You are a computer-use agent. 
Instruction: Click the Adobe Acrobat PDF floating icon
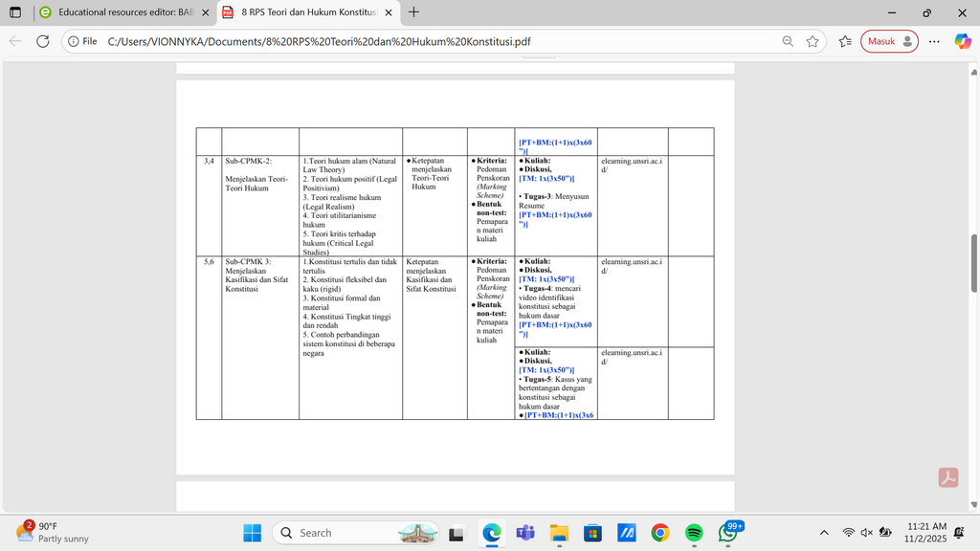click(948, 478)
